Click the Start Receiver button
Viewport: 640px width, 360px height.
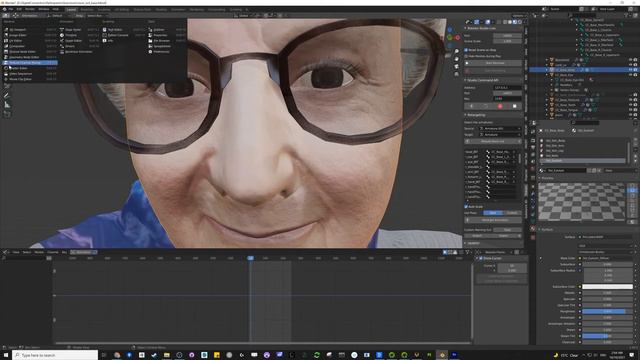pyautogui.click(x=493, y=63)
